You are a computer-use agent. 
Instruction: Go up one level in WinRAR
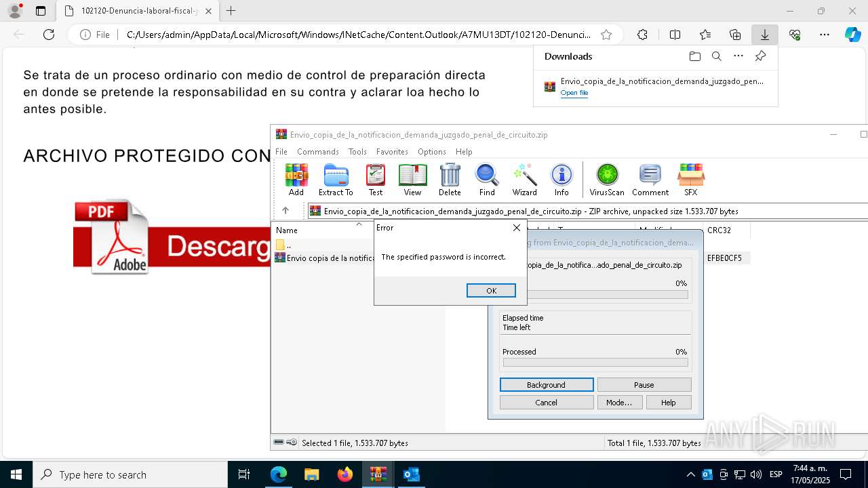[x=285, y=211]
